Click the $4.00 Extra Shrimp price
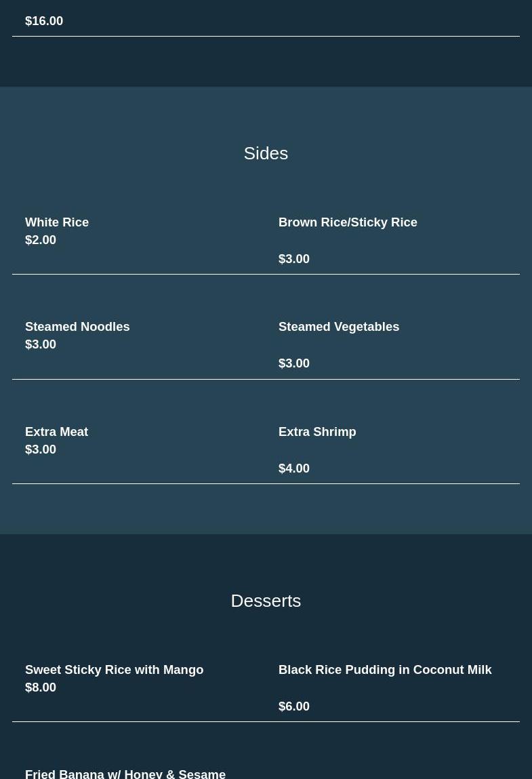Viewport: 532px width, 779px height. click(x=294, y=468)
